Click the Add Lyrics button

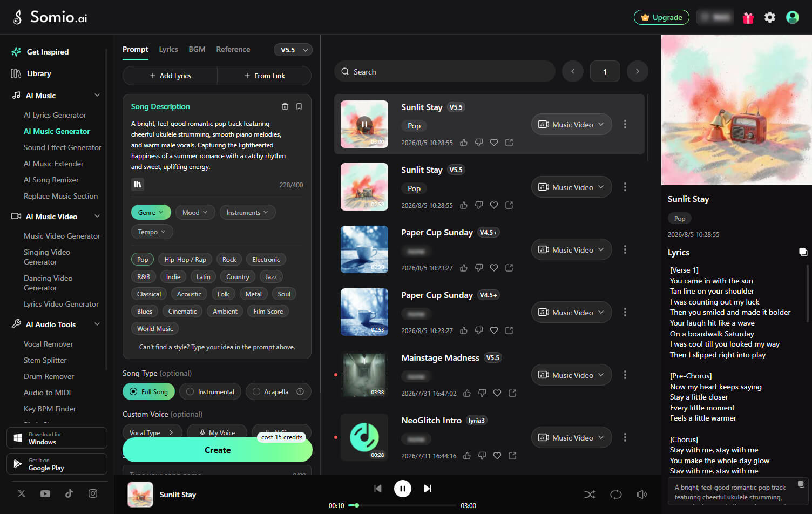(x=170, y=76)
